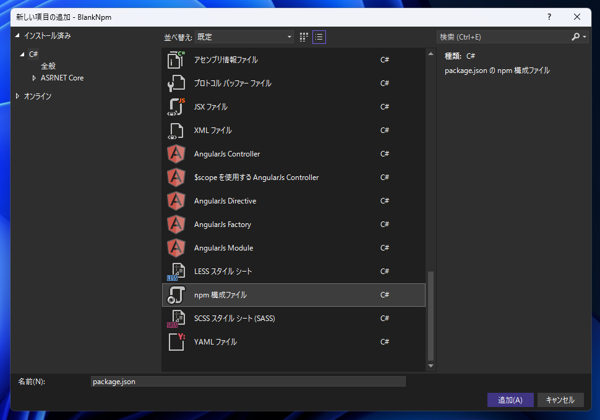Select 'YAML ファイル' template text
Viewport: 600px width, 420px height.
(215, 342)
